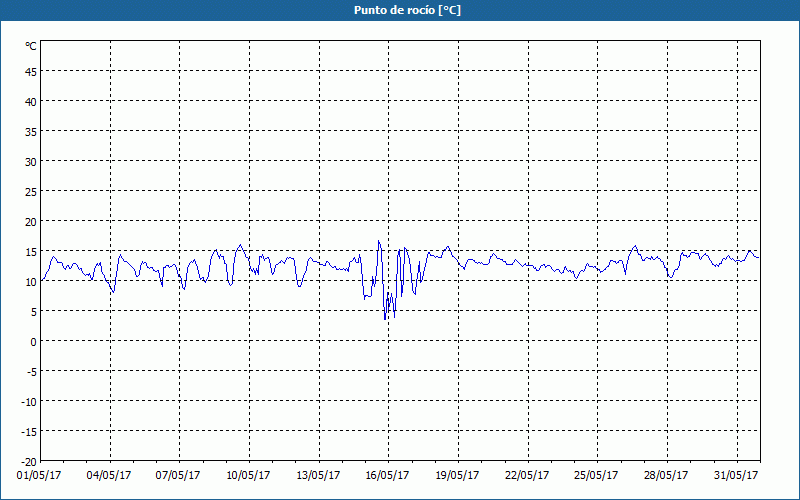Screen dimensions: 800x500
Task: Select the 16/05/17 date label
Action: coord(387,476)
